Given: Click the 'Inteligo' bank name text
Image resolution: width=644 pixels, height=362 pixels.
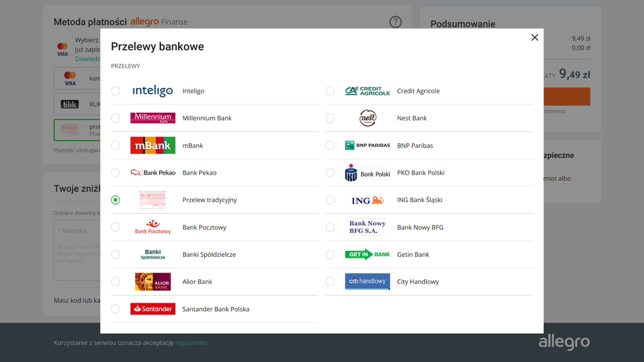Looking at the screenshot, I should [193, 91].
